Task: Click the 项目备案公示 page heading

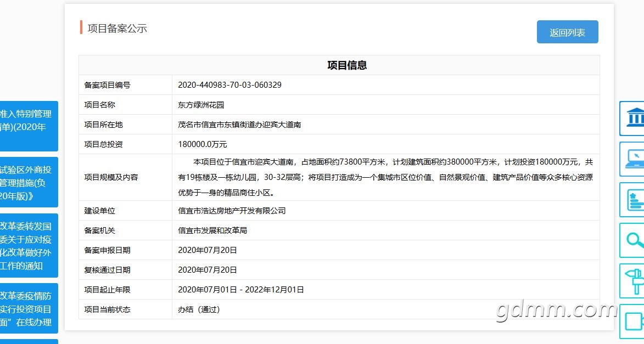Action: coord(117,29)
